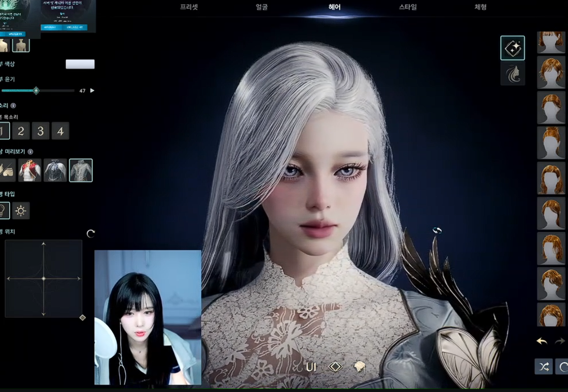Click the undo arrow icon
568x392 pixels.
(542, 341)
